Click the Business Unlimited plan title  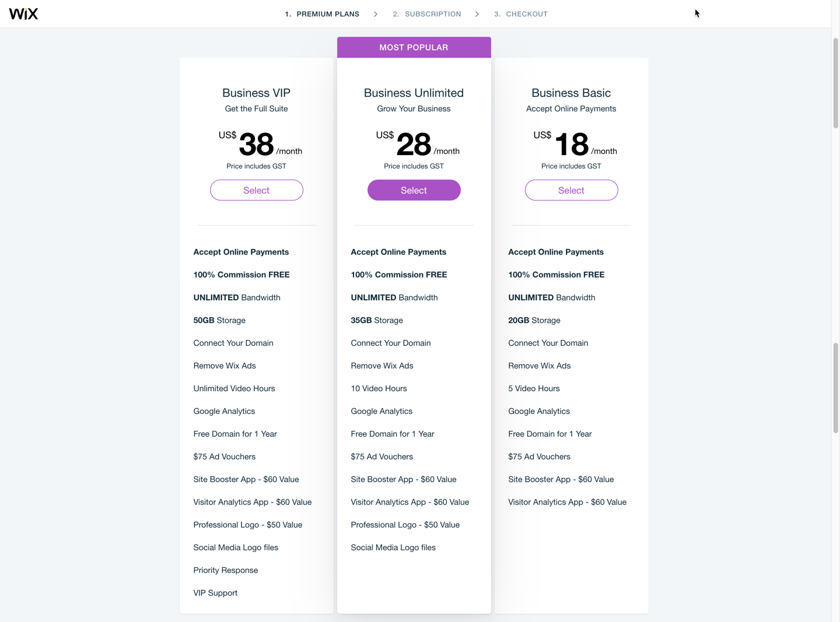click(414, 93)
